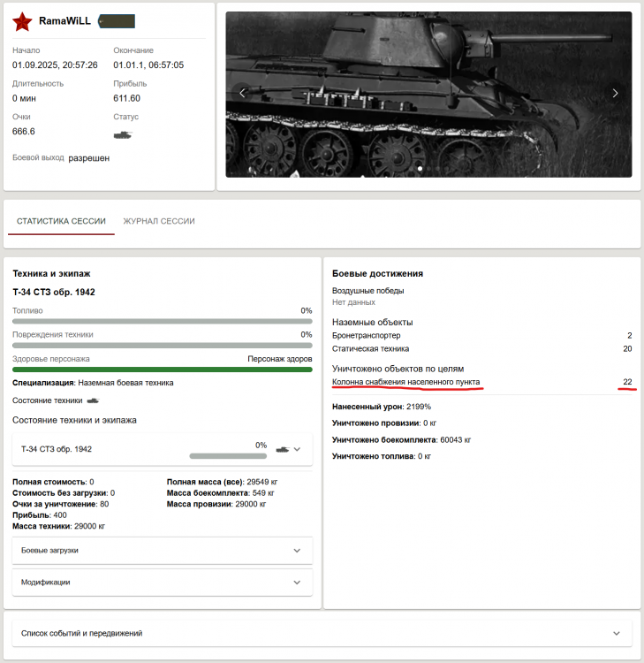Advance the carousel with right arrow
Screen dimensions: 644x663
pyautogui.click(x=615, y=93)
